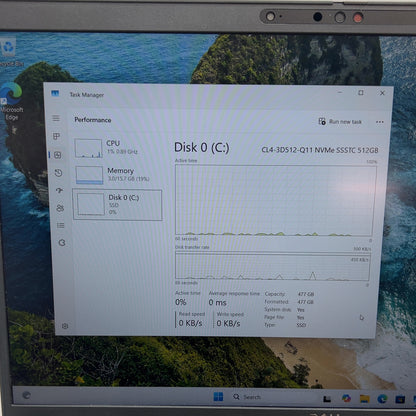Click the Formatted 477 GB value
Image resolution: width=416 pixels, height=416 pixels.
306,302
